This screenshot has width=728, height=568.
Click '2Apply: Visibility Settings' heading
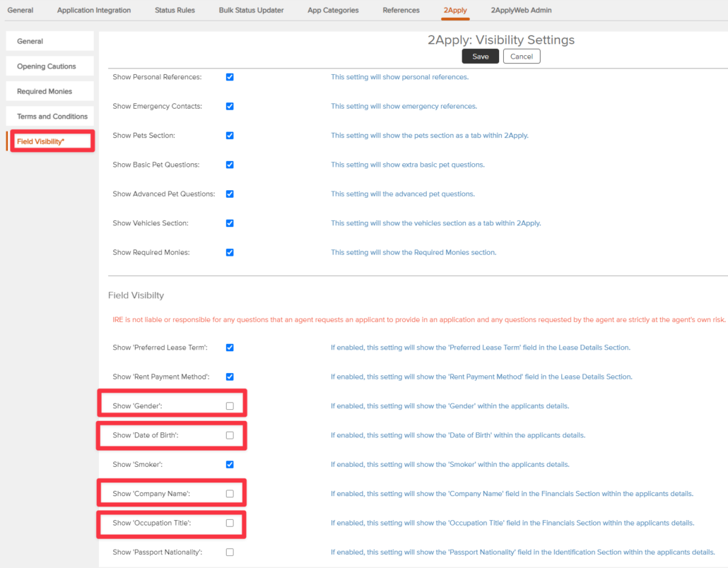501,40
